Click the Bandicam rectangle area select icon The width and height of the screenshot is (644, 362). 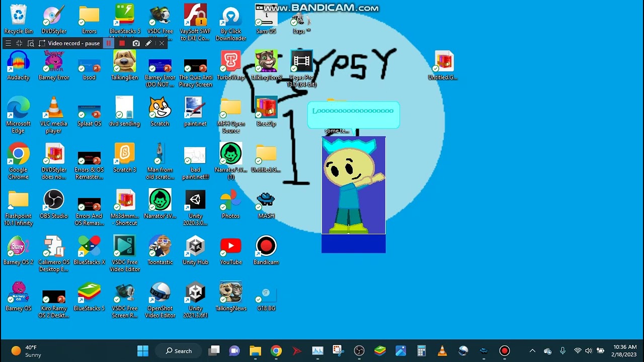(42, 43)
